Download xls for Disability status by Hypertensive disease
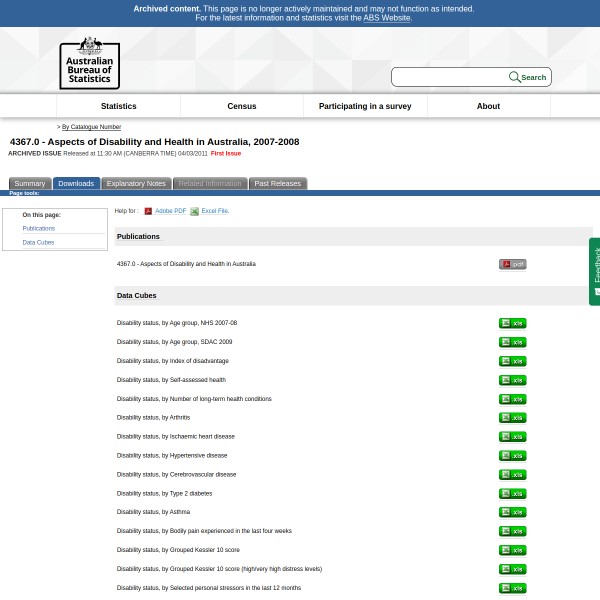 [x=512, y=456]
